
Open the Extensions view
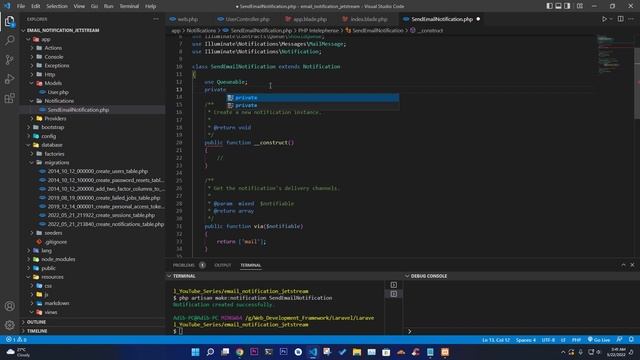[9, 98]
